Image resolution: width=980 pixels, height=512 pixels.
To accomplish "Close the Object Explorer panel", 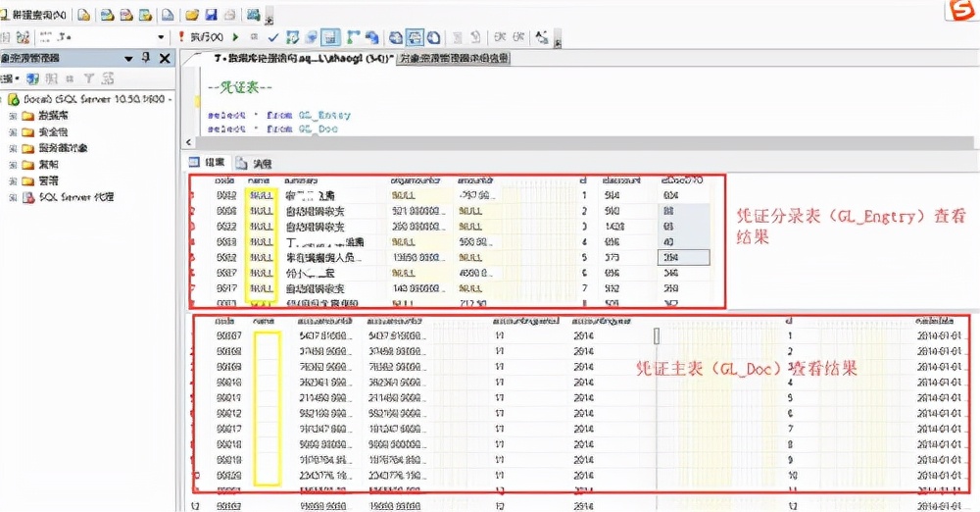I will pos(165,58).
